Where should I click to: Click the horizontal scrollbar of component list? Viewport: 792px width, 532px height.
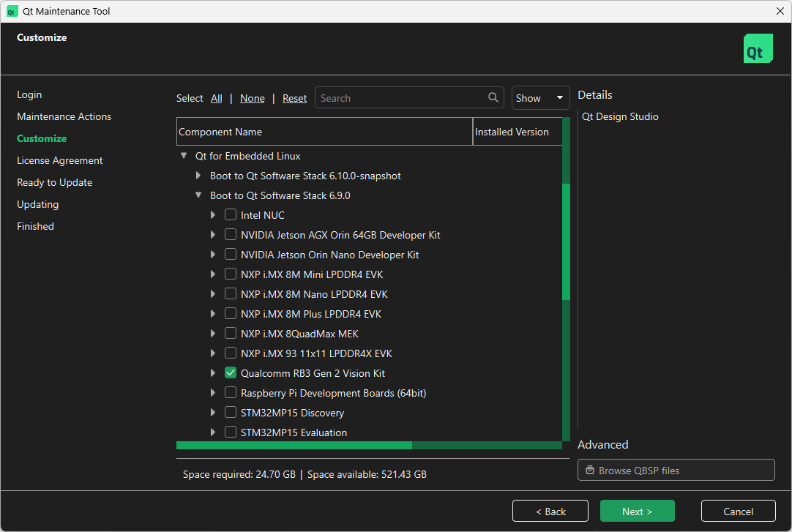(x=294, y=445)
